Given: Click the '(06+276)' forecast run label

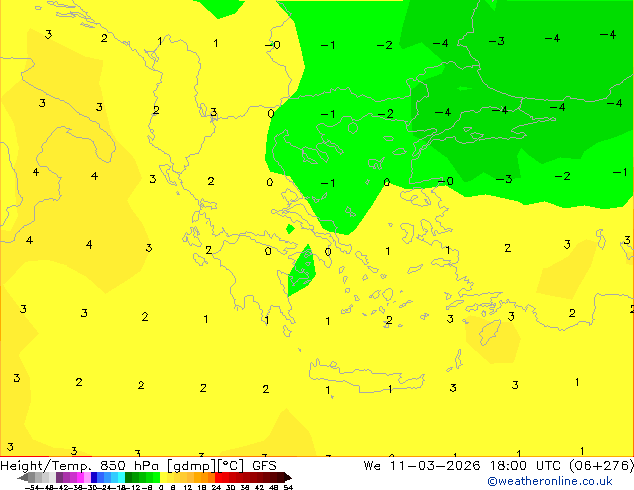Looking at the screenshot, I should tap(601, 466).
